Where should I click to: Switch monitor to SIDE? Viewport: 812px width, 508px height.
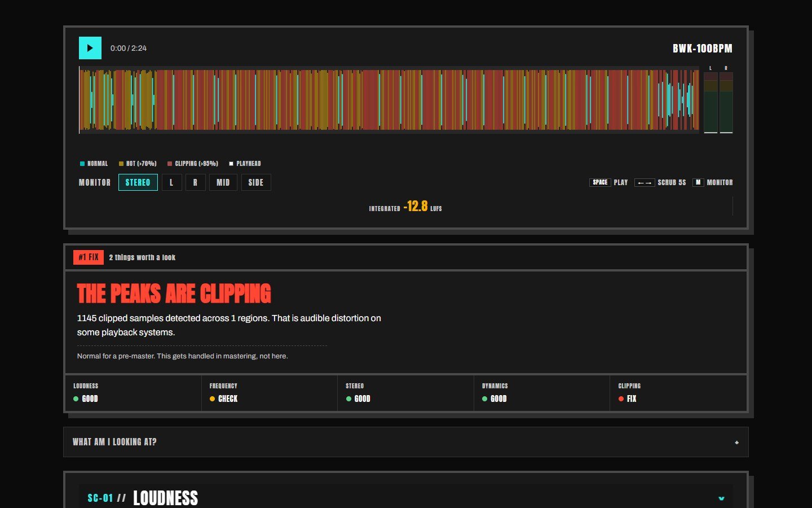click(x=256, y=182)
